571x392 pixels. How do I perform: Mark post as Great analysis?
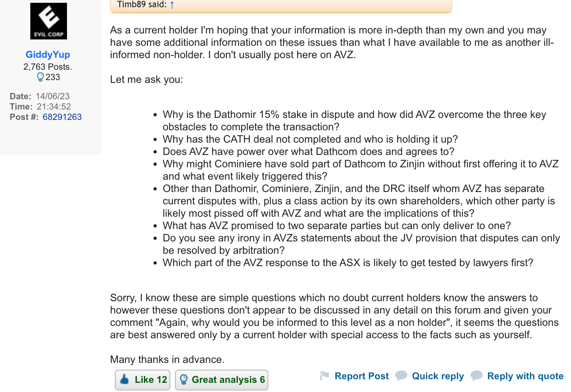click(222, 380)
